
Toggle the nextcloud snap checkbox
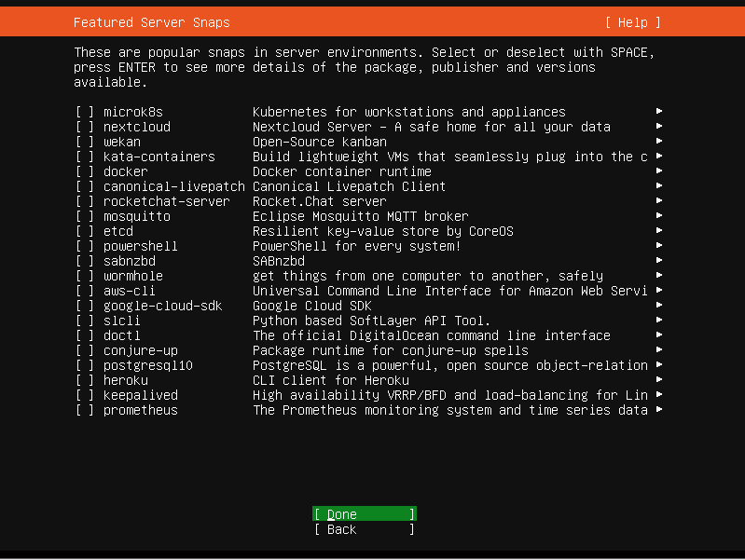85,127
